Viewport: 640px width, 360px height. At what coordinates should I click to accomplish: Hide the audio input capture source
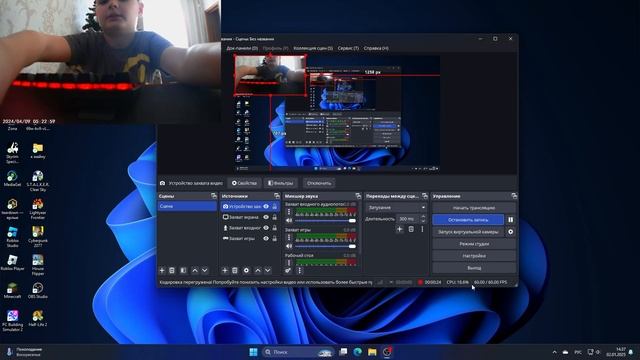pyautogui.click(x=266, y=228)
